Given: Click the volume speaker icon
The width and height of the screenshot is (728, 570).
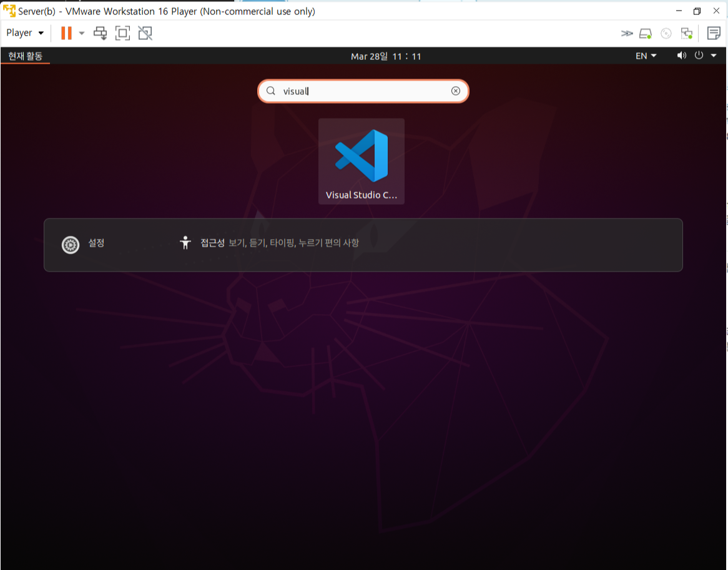Looking at the screenshot, I should click(681, 56).
